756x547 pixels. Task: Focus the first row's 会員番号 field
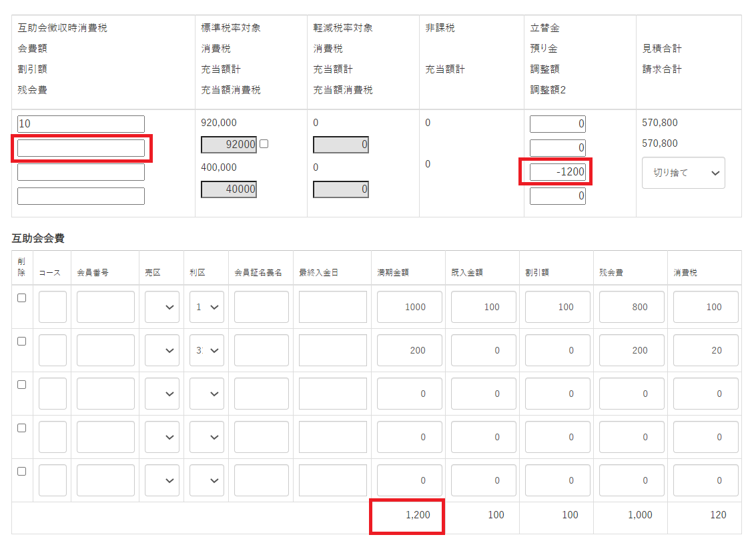pos(105,307)
